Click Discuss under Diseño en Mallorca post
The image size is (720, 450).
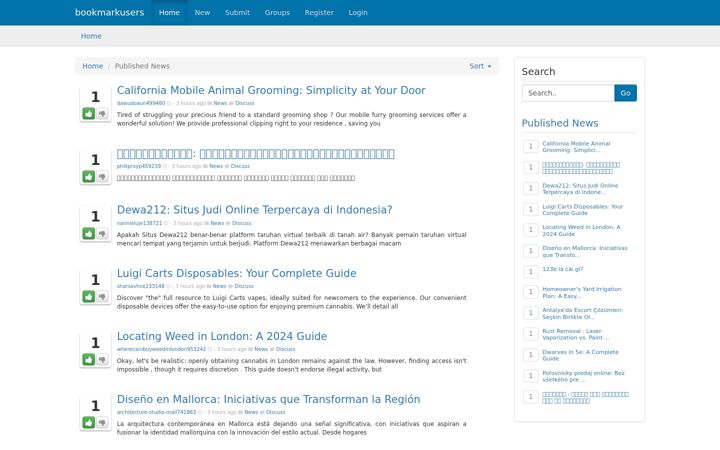pyautogui.click(x=276, y=412)
